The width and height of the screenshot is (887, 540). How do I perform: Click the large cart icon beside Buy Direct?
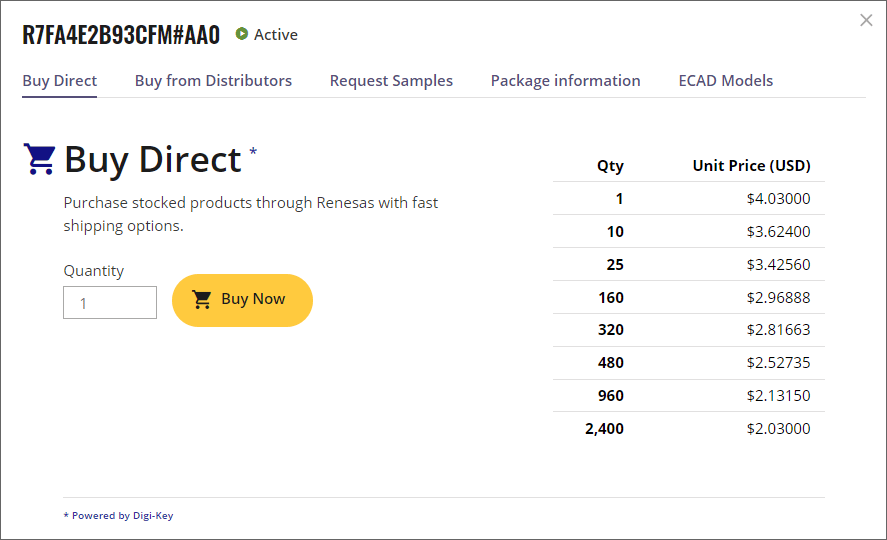point(39,159)
